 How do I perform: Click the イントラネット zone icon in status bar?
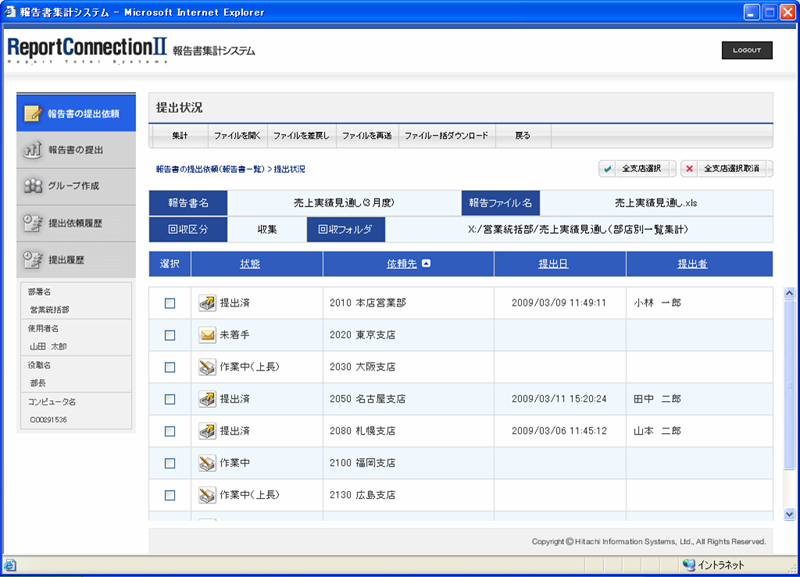coord(689,565)
